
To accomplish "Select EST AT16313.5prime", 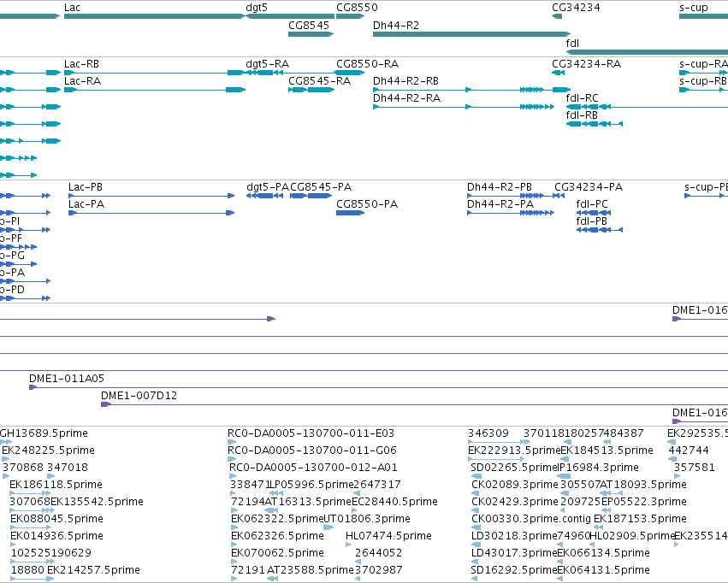I will (x=308, y=503).
